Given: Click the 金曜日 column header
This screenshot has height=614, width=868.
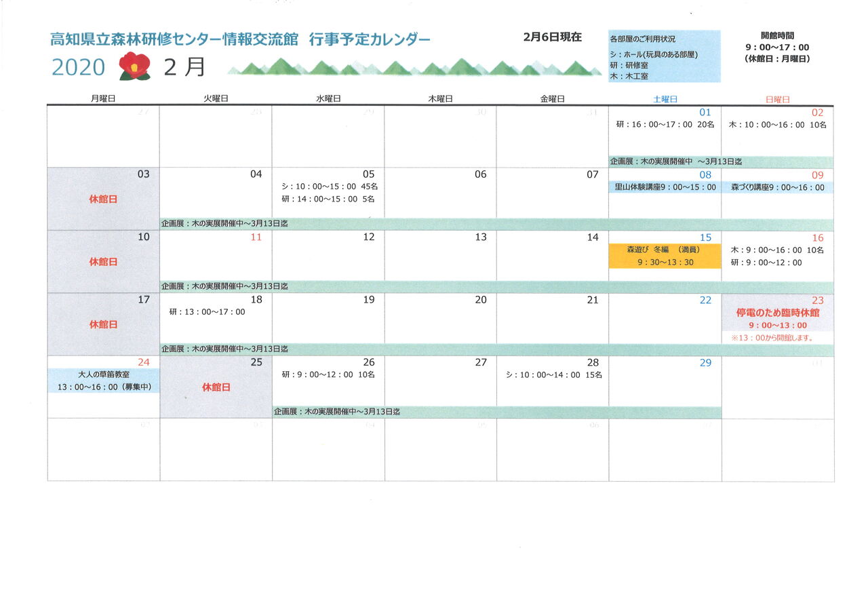Looking at the screenshot, I should [553, 99].
